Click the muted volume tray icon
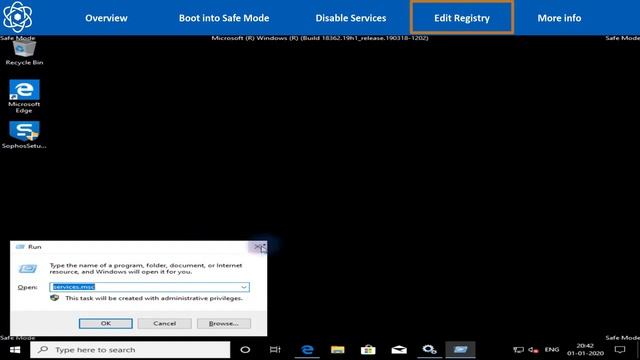This screenshot has height=360, width=640. click(x=533, y=350)
